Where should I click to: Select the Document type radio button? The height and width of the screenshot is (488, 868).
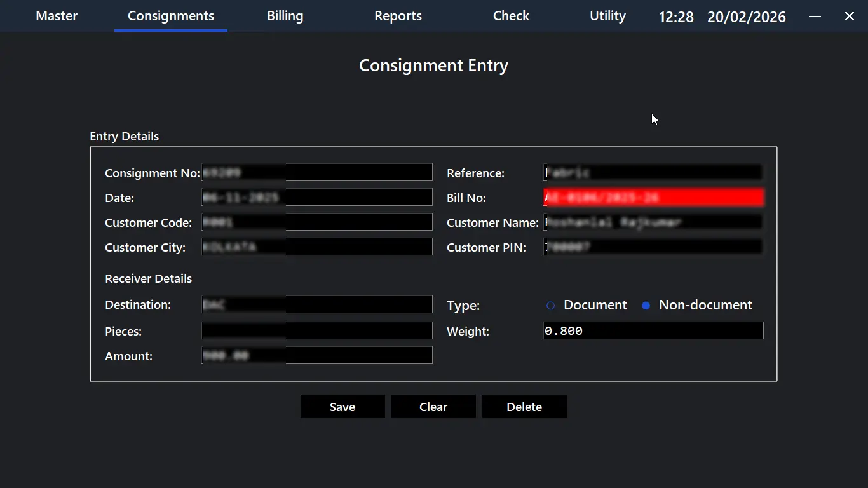pyautogui.click(x=551, y=306)
